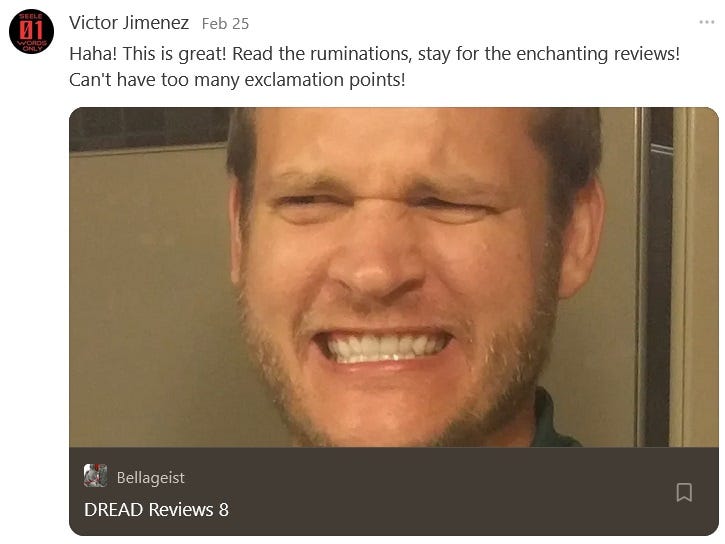Open the DREAD Reviews 8 post title
The image size is (725, 544).
coord(156,509)
